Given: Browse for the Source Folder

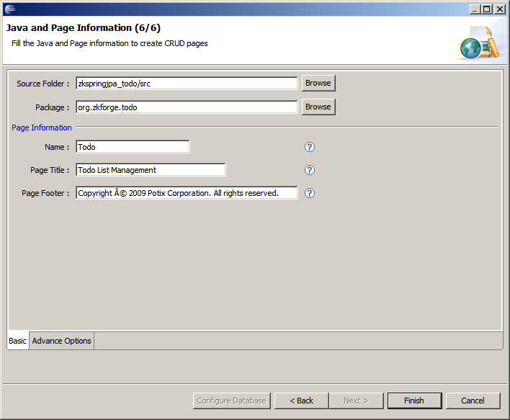Looking at the screenshot, I should pyautogui.click(x=318, y=84).
